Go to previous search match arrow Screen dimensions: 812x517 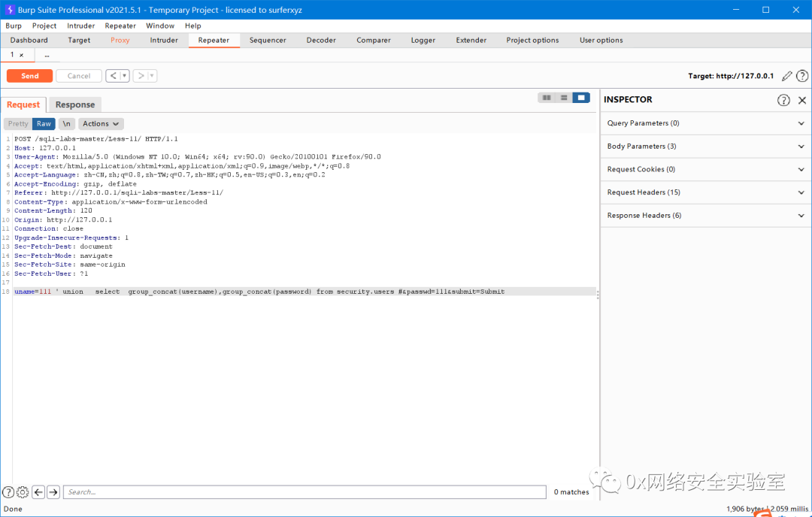[38, 491]
